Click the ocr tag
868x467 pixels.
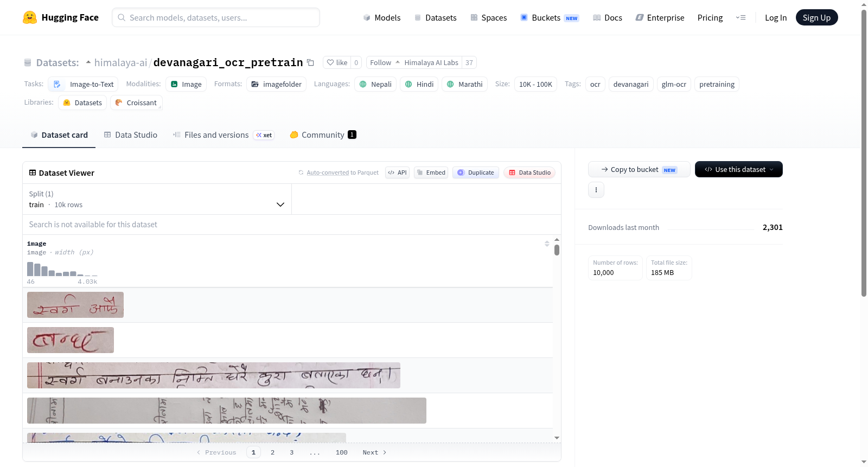tap(595, 84)
